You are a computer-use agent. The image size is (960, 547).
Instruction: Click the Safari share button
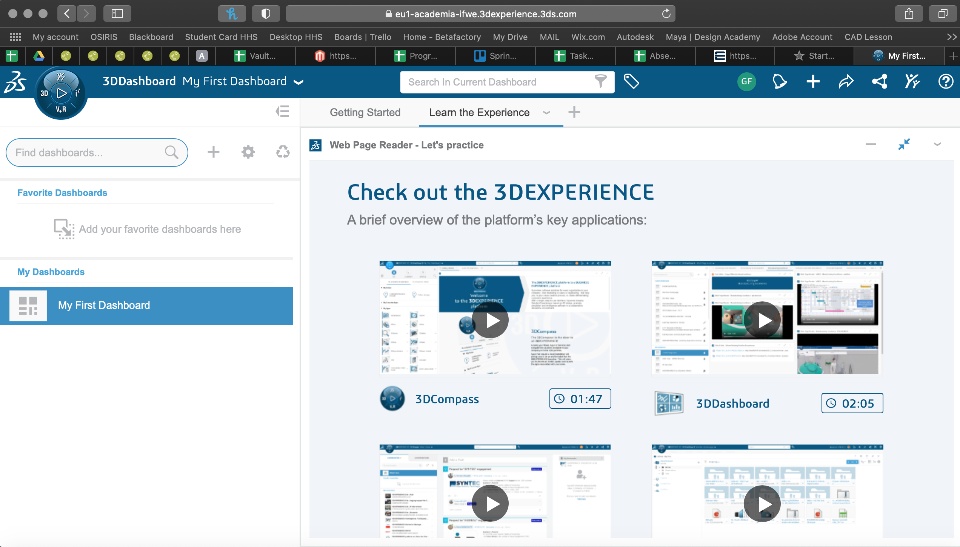pyautogui.click(x=909, y=13)
